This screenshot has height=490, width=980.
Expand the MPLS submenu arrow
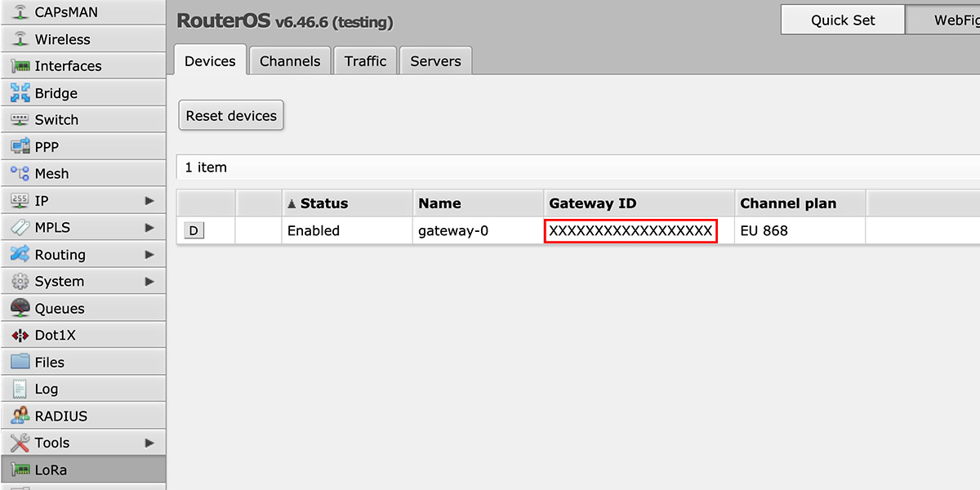click(149, 228)
